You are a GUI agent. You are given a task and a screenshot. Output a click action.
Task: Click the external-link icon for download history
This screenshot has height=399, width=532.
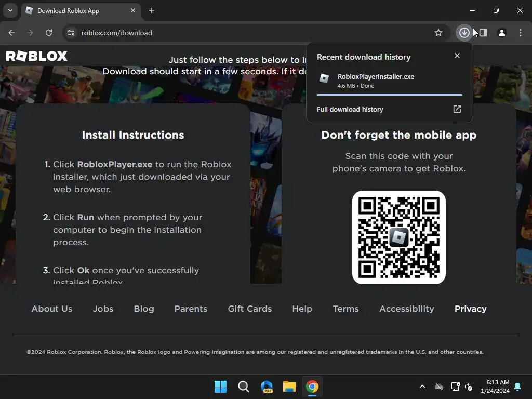tap(457, 109)
